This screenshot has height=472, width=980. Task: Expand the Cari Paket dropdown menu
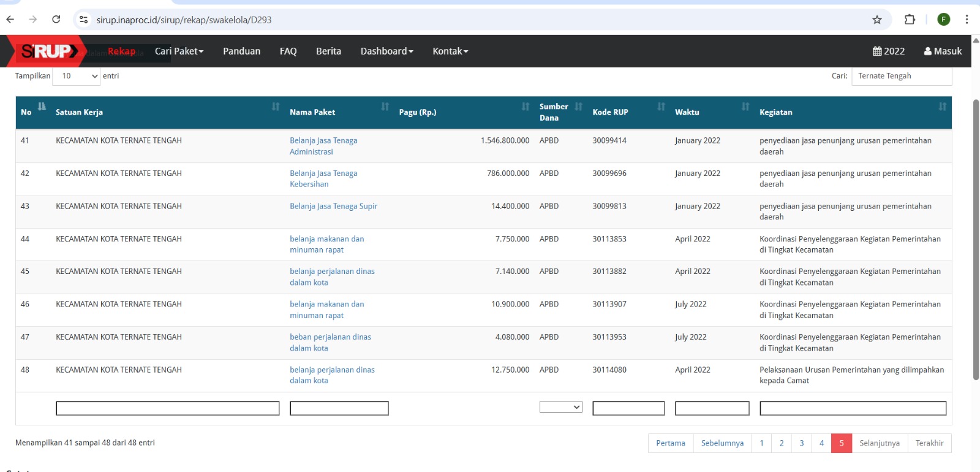179,51
